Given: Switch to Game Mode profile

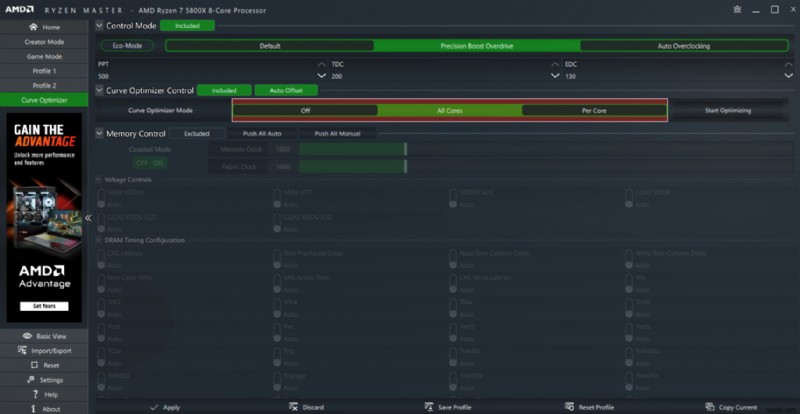Looking at the screenshot, I should 44,57.
